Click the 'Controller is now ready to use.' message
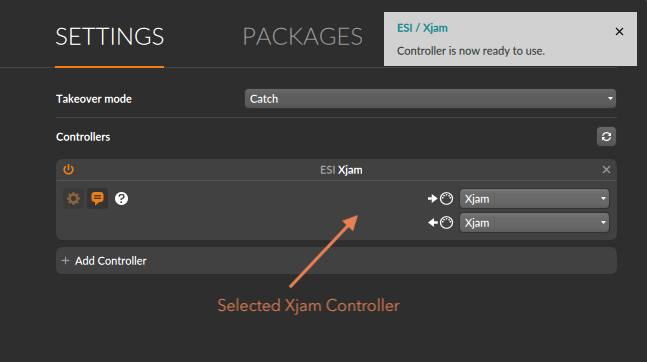The height and width of the screenshot is (362, 647). (471, 51)
